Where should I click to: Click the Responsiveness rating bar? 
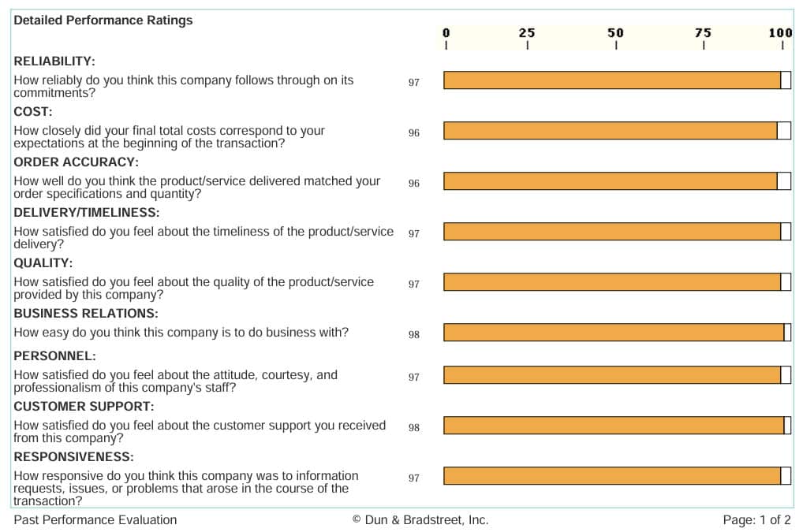click(612, 476)
